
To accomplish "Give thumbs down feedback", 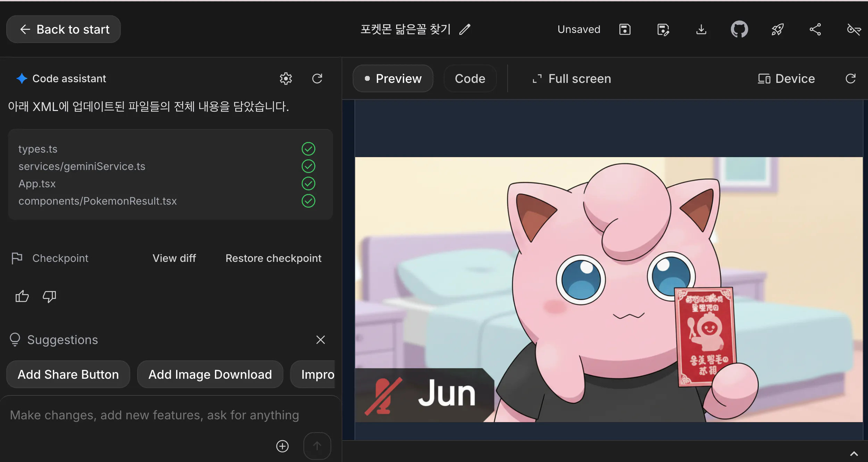I will click(x=49, y=297).
